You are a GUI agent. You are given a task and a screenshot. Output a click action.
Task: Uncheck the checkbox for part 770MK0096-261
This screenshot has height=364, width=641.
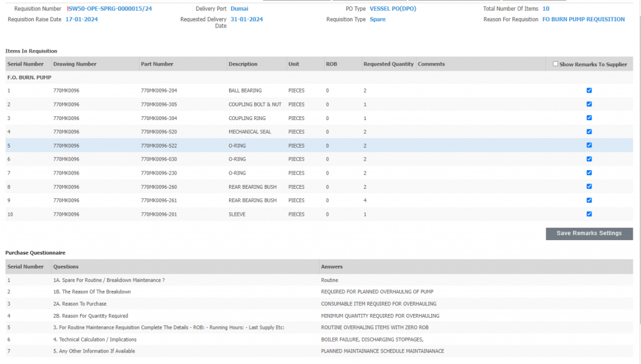pyautogui.click(x=589, y=200)
